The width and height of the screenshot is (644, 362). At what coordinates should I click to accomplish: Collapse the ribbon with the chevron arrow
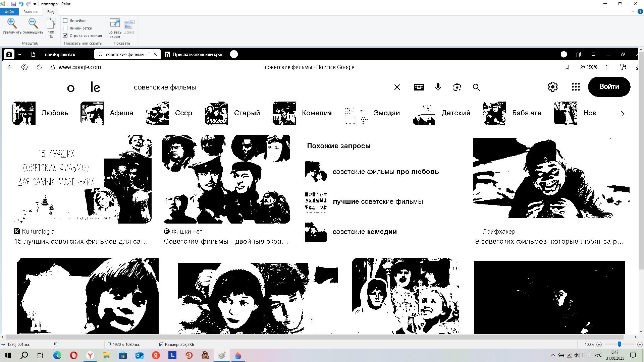pos(633,11)
